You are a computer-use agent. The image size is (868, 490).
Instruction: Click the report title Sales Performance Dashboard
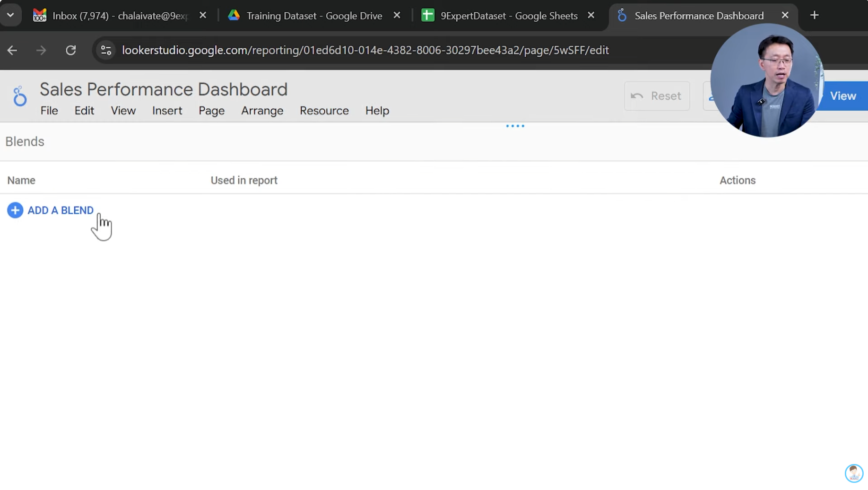pos(164,89)
